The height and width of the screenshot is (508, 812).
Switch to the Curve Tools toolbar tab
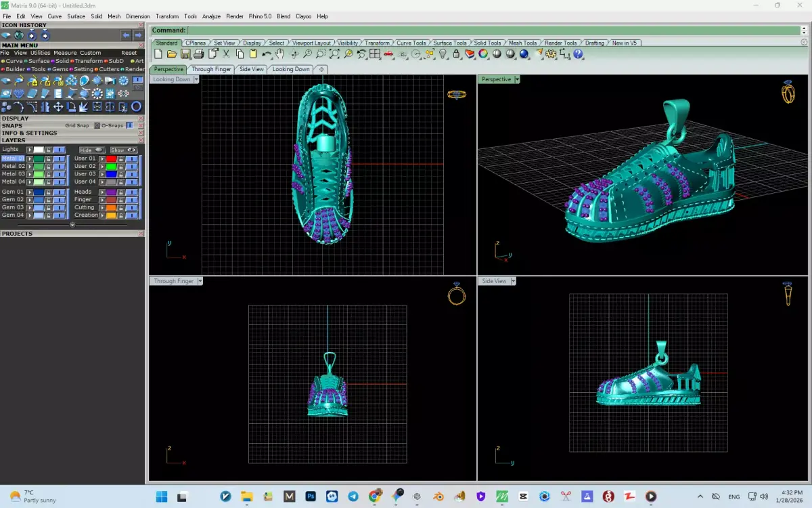(x=411, y=43)
